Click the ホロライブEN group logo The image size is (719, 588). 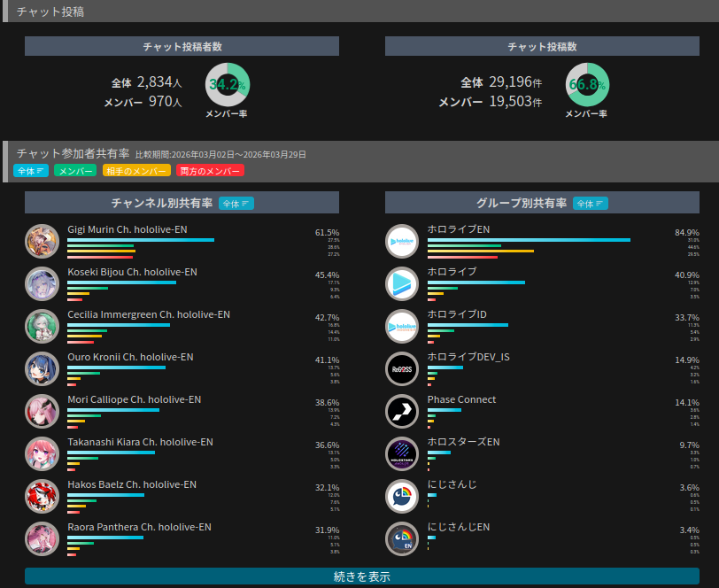tap(402, 241)
